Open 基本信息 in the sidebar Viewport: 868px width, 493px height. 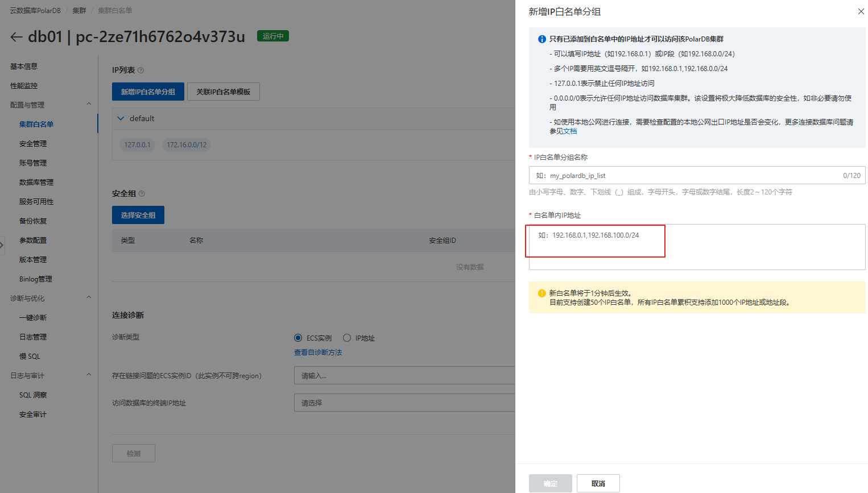point(24,67)
